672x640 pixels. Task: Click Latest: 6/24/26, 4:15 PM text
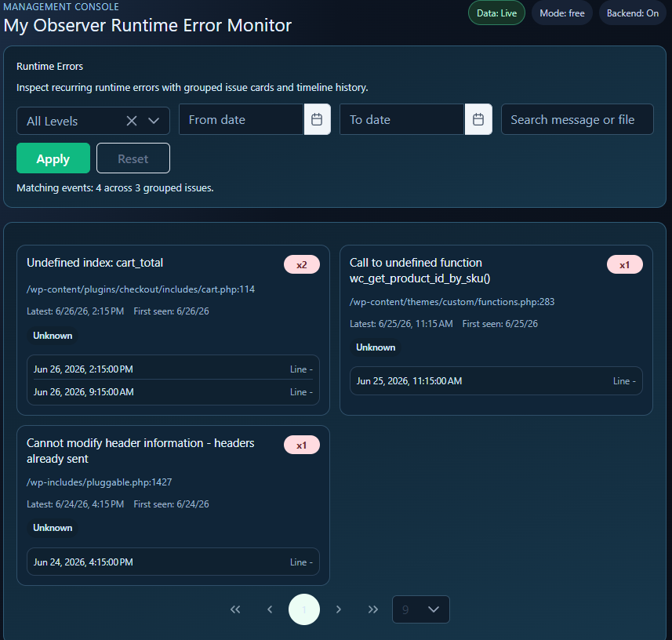point(75,504)
